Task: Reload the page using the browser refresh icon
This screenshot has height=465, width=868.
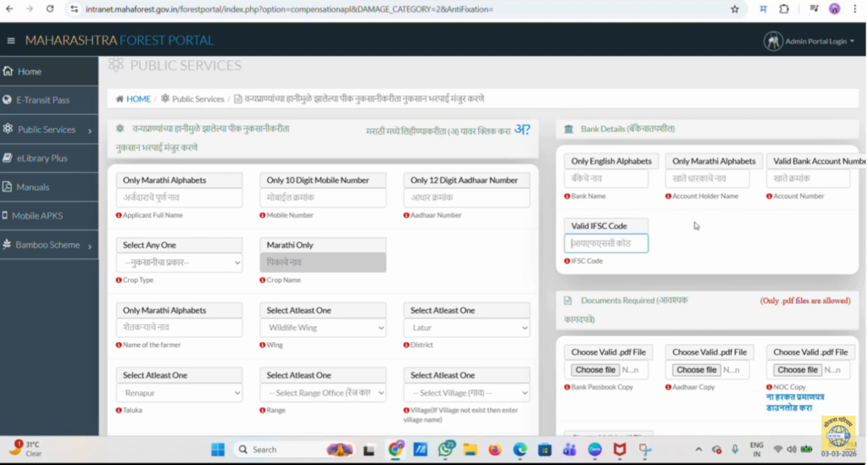Action: click(50, 8)
